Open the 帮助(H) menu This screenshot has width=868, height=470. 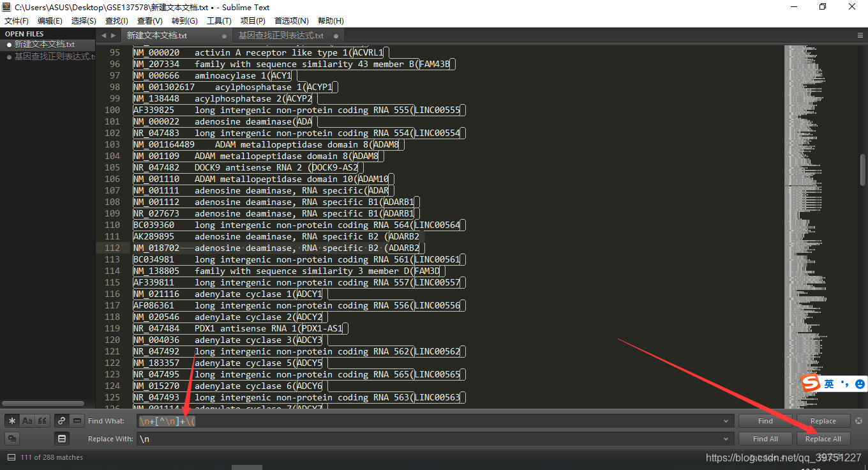tap(331, 21)
